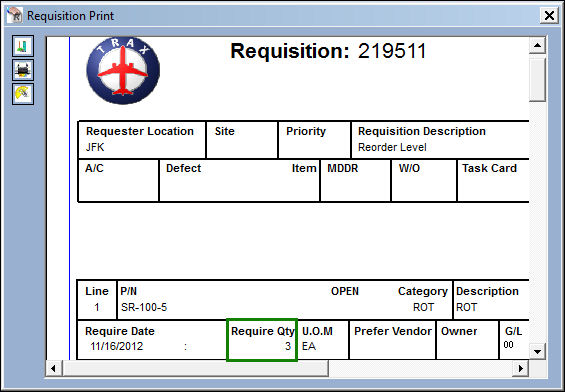Click the 00 value under G/L
This screenshot has height=392, width=565.
tap(508, 345)
